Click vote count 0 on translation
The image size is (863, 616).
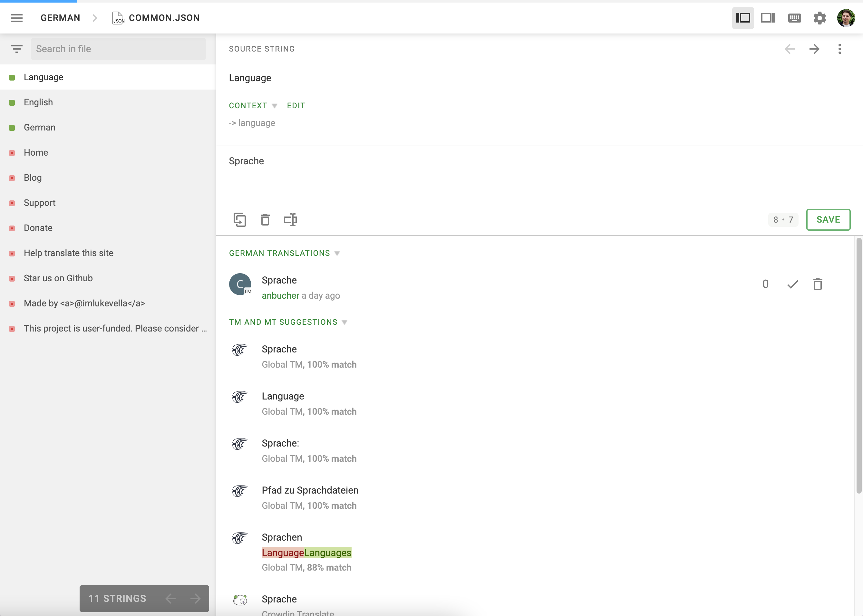pyautogui.click(x=765, y=284)
